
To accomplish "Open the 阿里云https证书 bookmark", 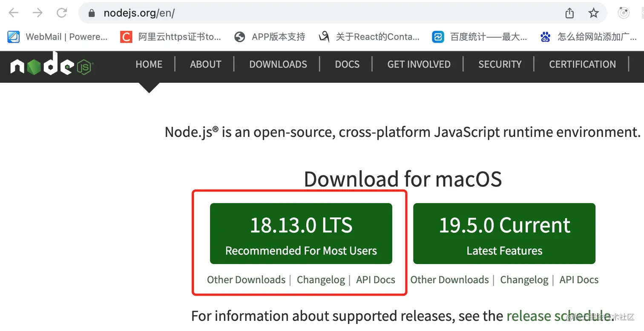I will pos(171,37).
